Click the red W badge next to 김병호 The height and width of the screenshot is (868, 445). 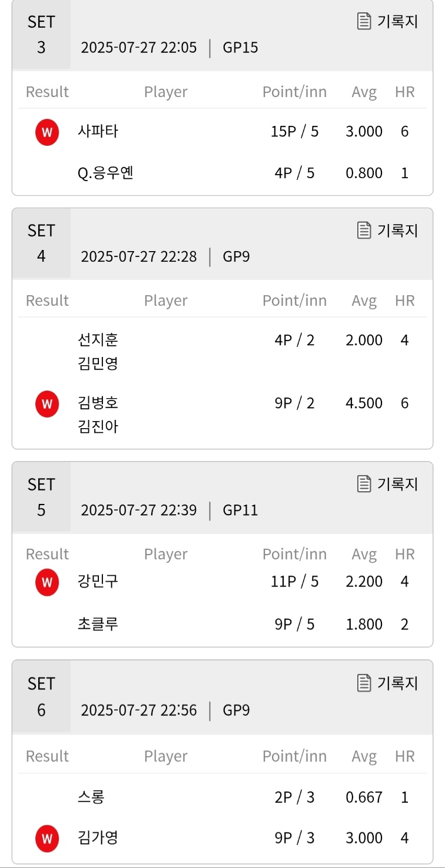47,404
